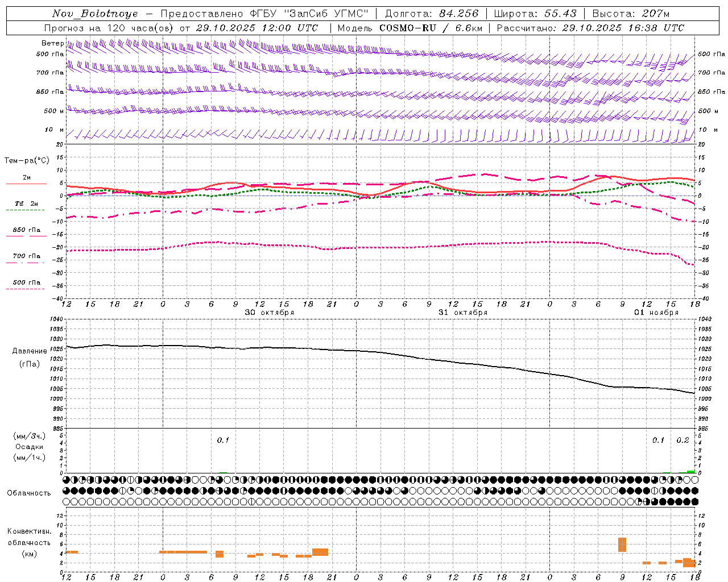Click the Осадки precipitation label
The image size is (728, 582).
(30, 447)
